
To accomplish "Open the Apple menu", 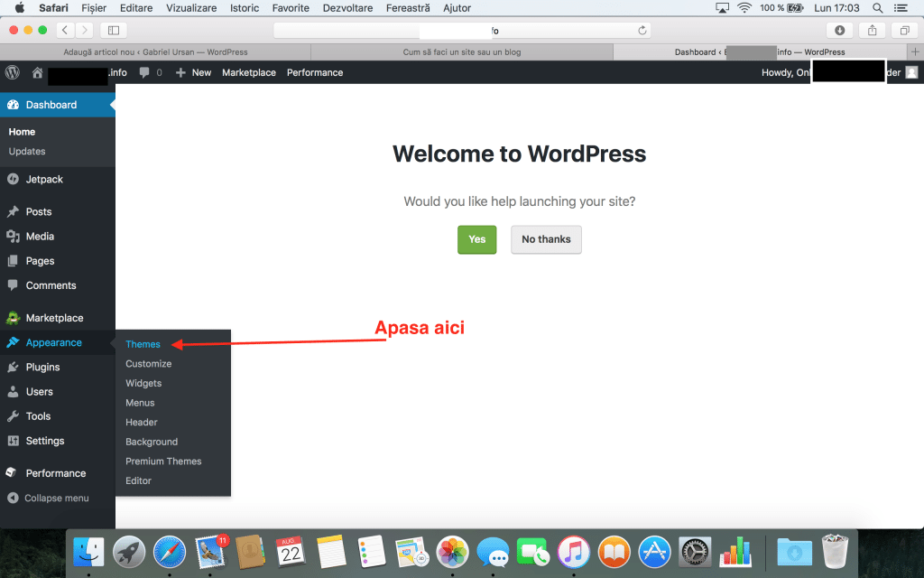I will pos(20,7).
